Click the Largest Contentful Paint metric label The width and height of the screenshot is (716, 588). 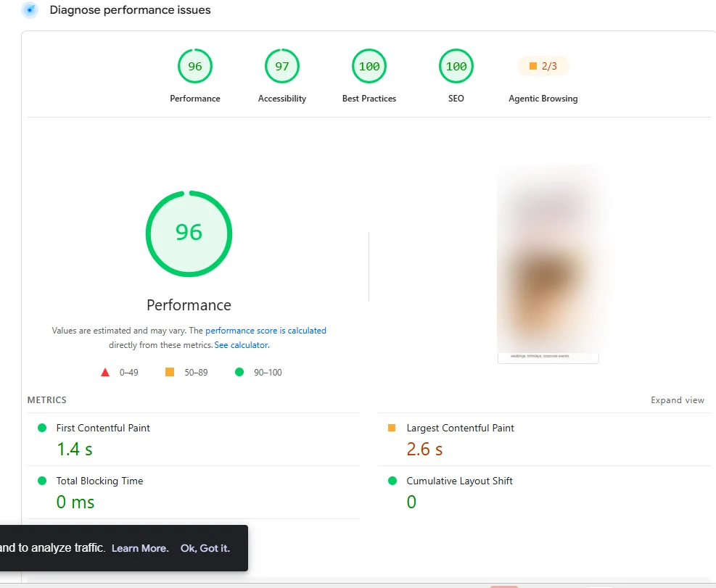coord(460,428)
